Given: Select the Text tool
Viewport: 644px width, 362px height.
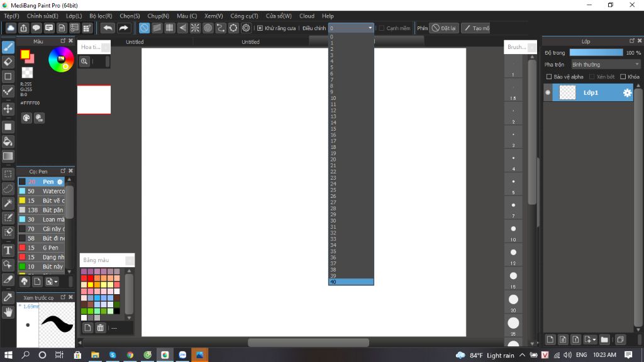Looking at the screenshot, I should tap(8, 250).
